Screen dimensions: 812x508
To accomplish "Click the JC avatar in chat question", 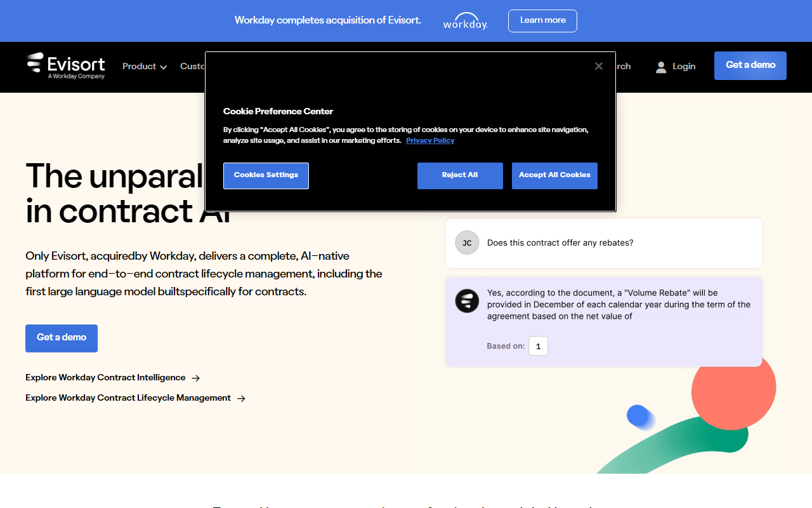I will click(x=467, y=243).
